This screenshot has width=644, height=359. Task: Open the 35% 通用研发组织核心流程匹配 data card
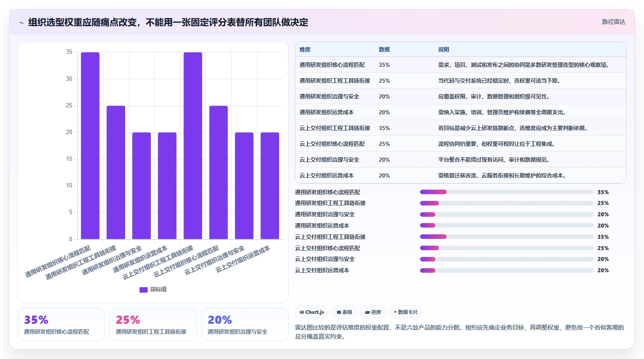(x=61, y=324)
